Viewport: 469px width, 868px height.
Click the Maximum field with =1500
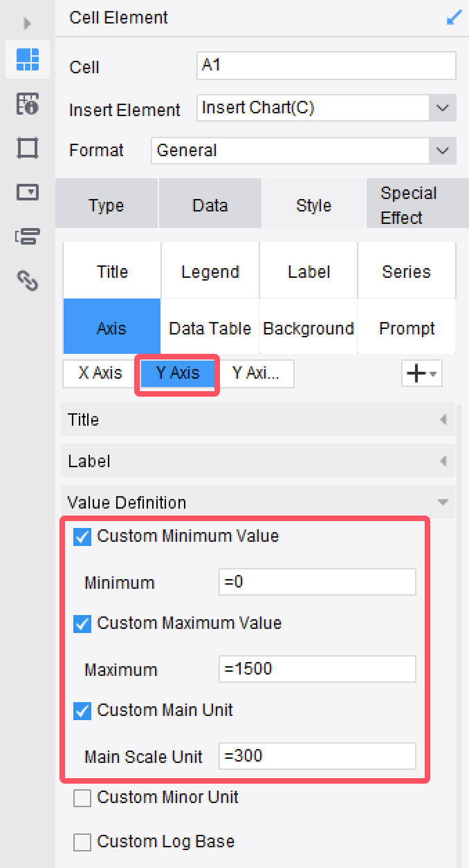tap(318, 669)
